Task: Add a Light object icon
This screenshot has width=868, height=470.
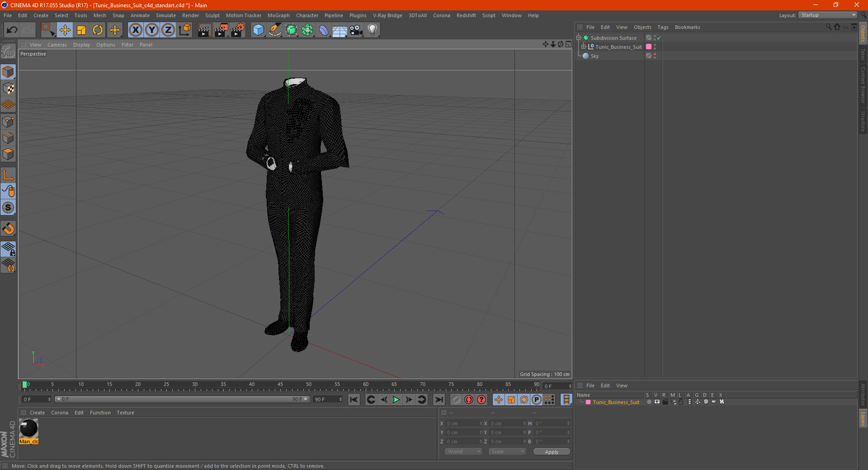Action: [373, 30]
